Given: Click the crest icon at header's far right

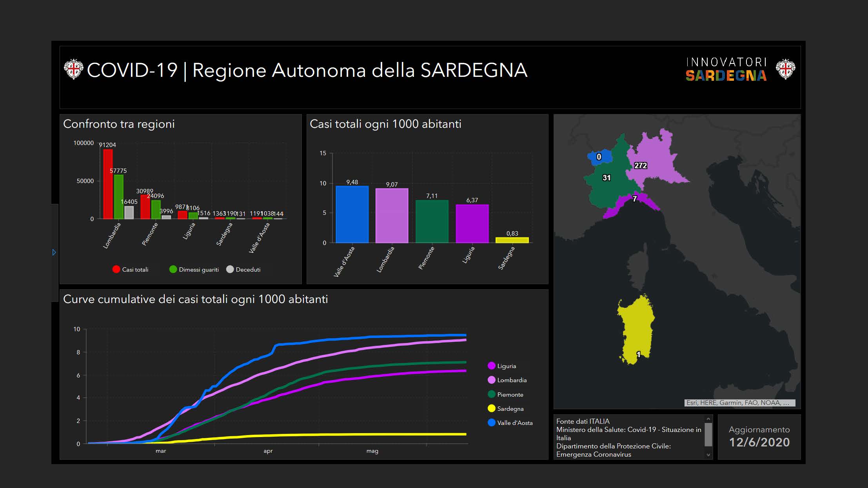Looking at the screenshot, I should tap(785, 69).
